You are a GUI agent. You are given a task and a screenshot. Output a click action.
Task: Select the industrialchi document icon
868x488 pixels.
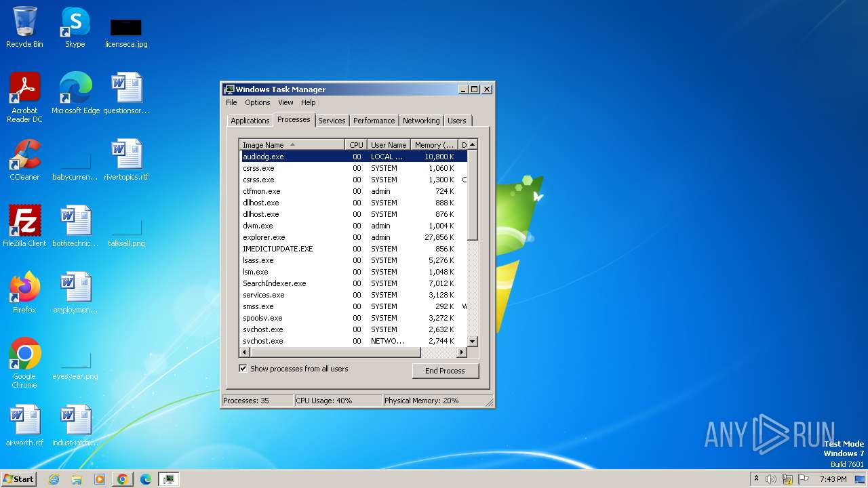75,425
